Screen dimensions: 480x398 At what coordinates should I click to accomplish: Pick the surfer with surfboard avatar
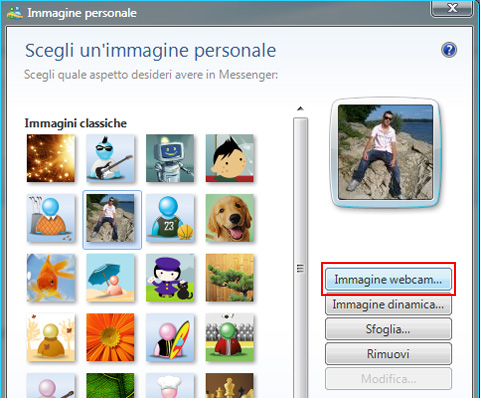point(170,337)
